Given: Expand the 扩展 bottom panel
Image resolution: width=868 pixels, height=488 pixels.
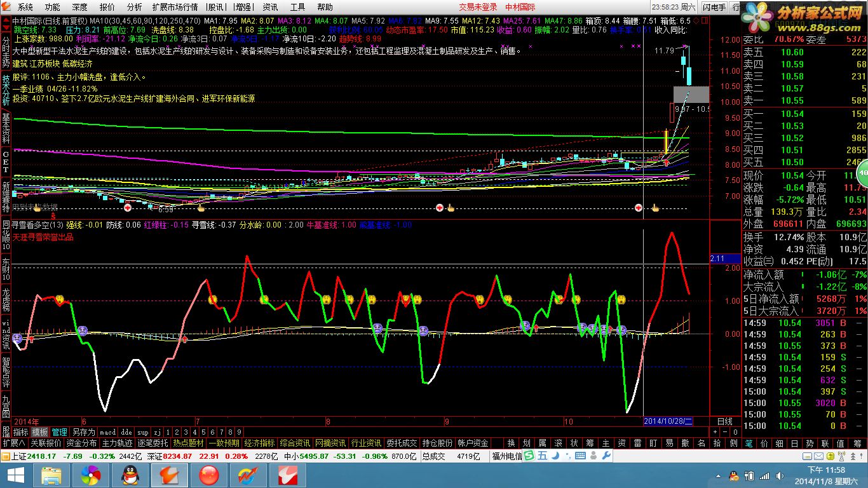Looking at the screenshot, I should 13,443.
